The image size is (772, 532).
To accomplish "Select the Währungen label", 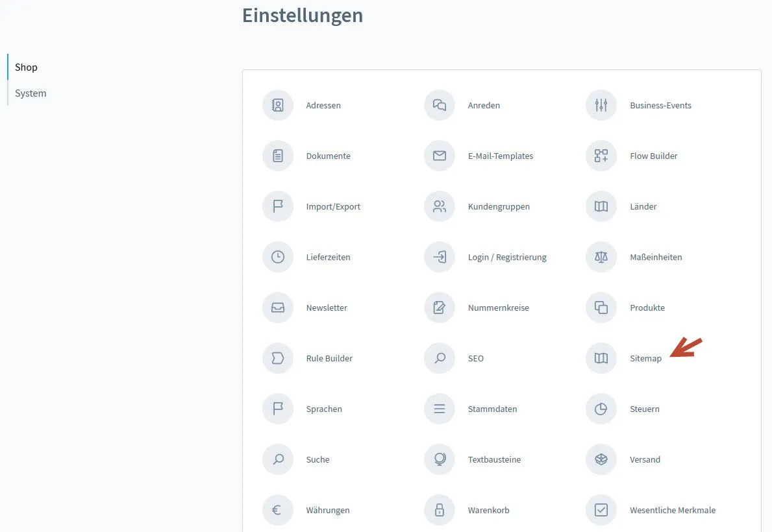I will (328, 511).
